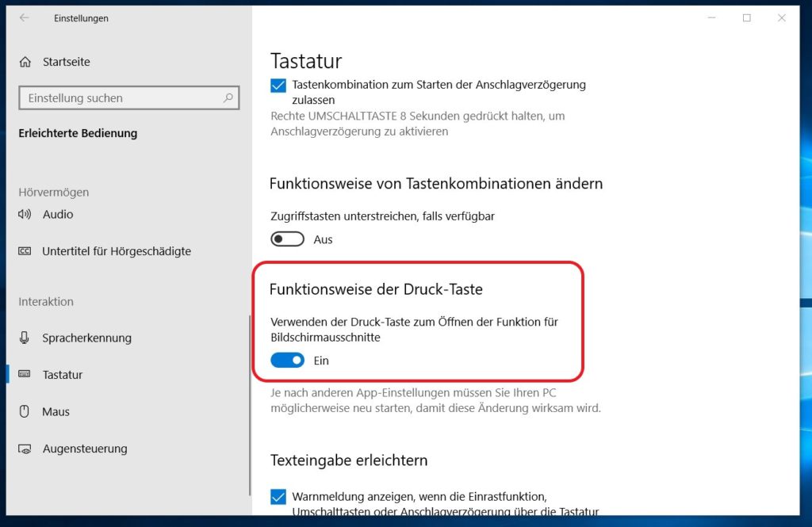Screen dimensions: 812x527
Task: Click the Hörvermögen section label
Action: point(54,192)
